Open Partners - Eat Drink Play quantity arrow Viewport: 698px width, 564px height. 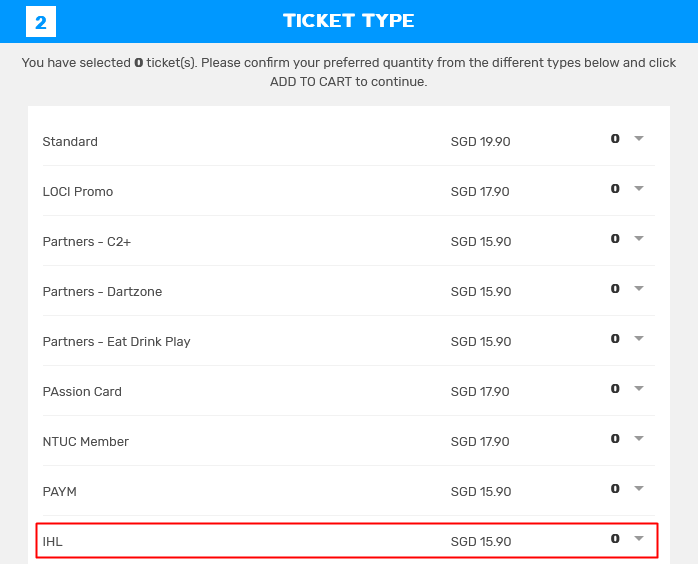pos(639,339)
